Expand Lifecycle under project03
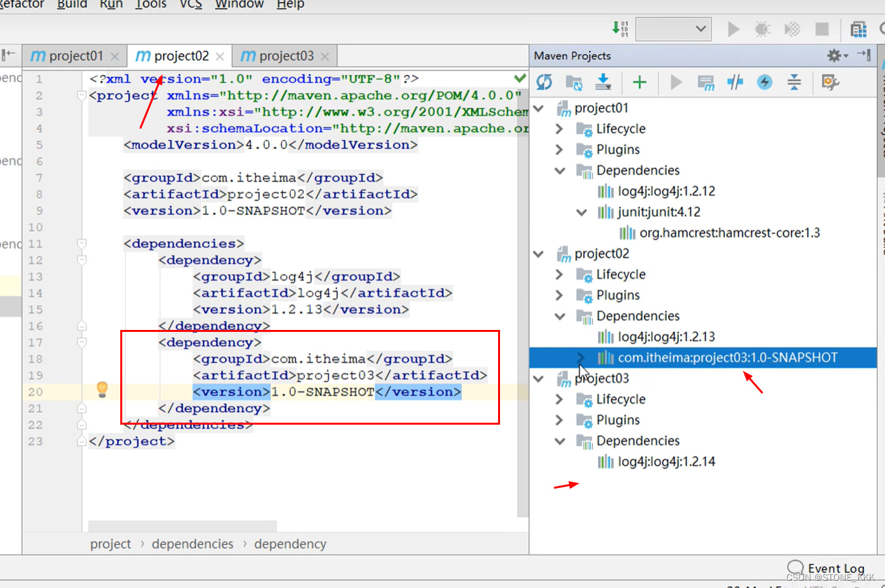 pos(559,400)
